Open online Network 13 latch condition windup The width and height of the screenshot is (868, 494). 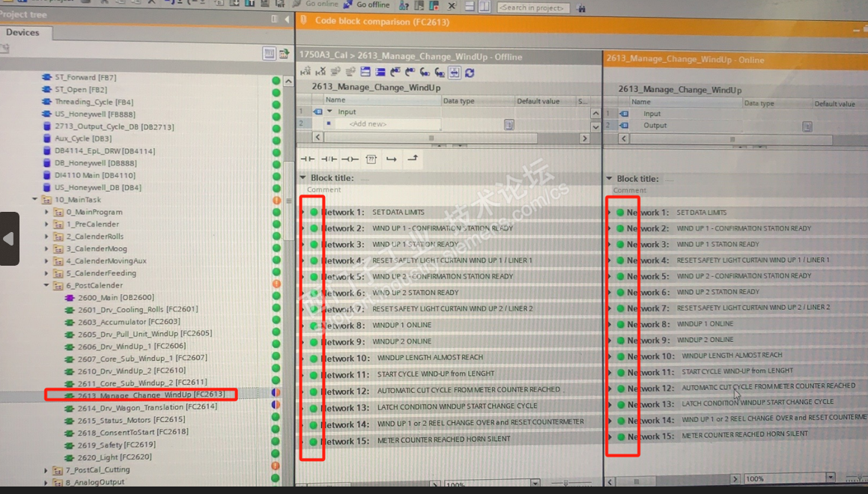coord(736,403)
